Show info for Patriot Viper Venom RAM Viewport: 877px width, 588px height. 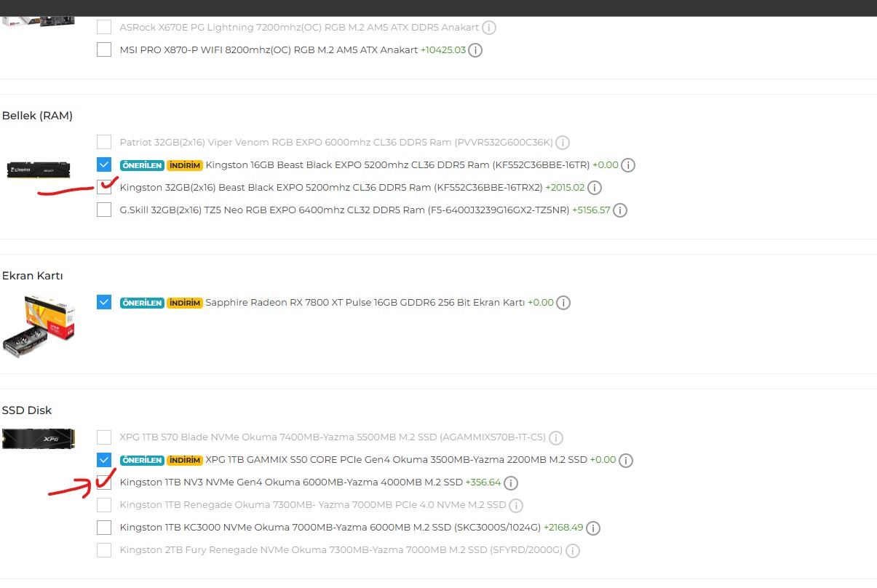click(563, 143)
